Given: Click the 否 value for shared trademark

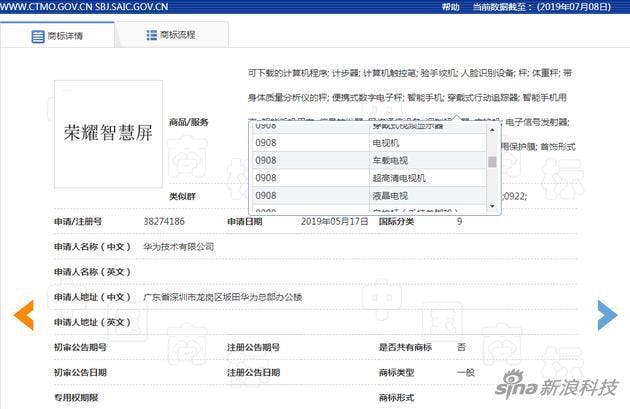Looking at the screenshot, I should pyautogui.click(x=461, y=347).
